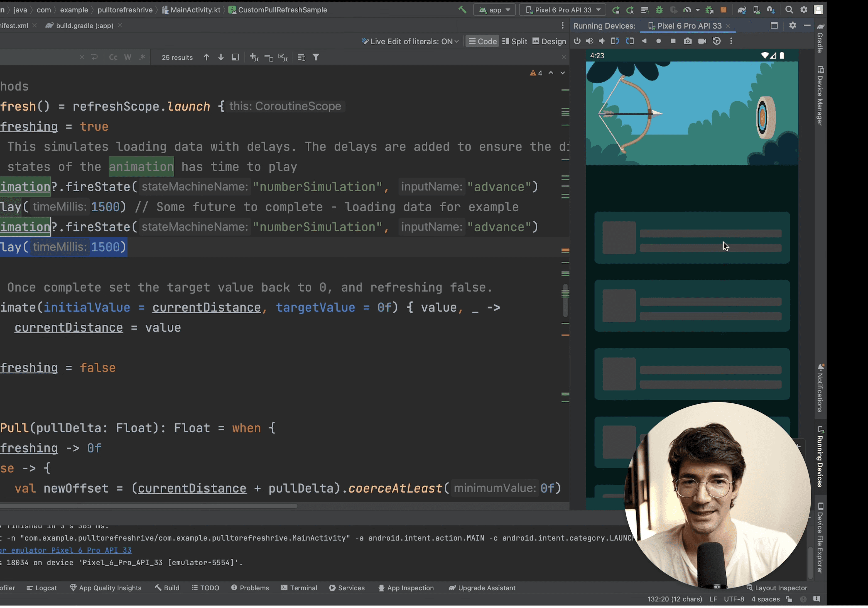Rotate emulator right icon

629,41
